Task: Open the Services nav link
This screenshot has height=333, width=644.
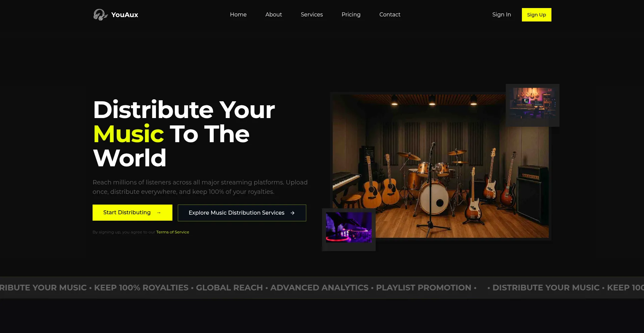Action: 312,14
